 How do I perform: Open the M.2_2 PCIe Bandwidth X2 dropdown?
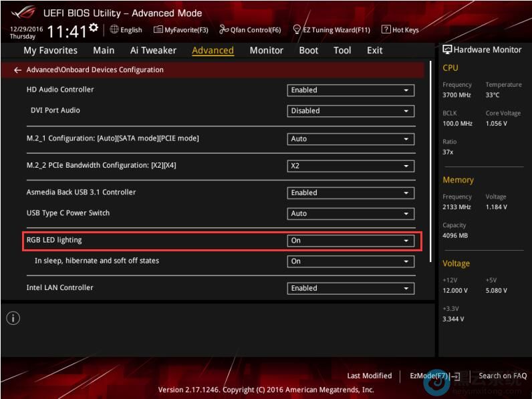350,166
